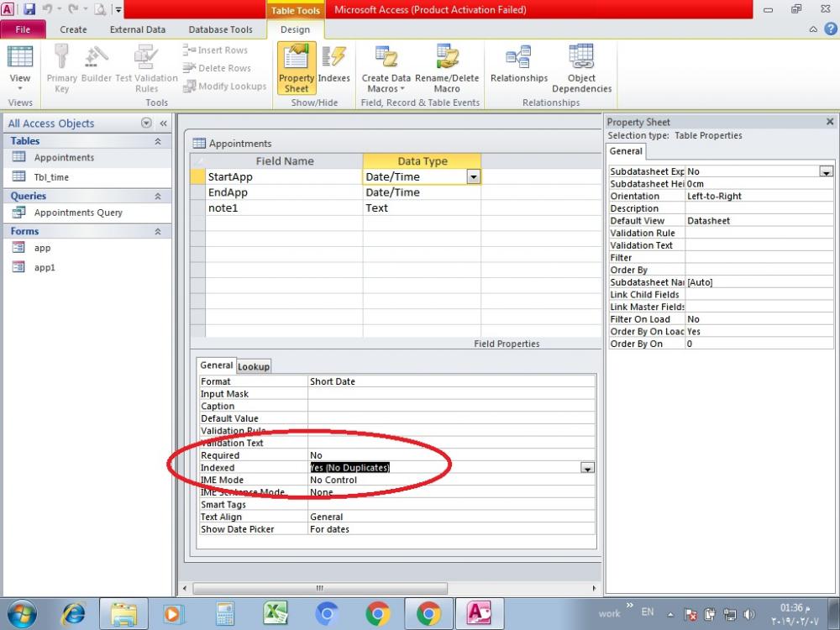Collapse the Queries group

click(x=158, y=197)
